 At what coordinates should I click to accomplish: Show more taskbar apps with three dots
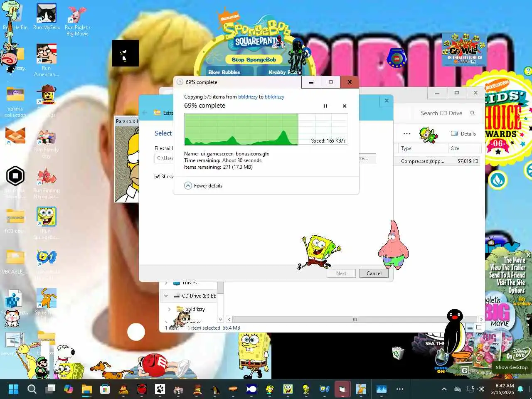click(400, 389)
